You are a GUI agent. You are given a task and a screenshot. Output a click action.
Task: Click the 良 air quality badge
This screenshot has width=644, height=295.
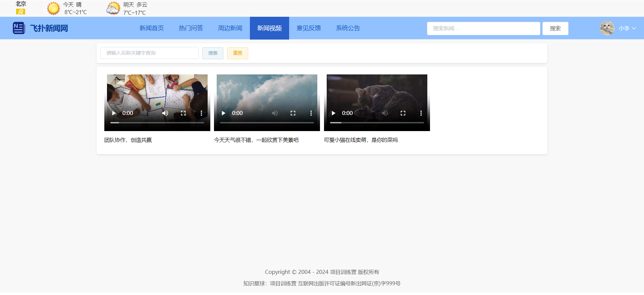tap(20, 12)
